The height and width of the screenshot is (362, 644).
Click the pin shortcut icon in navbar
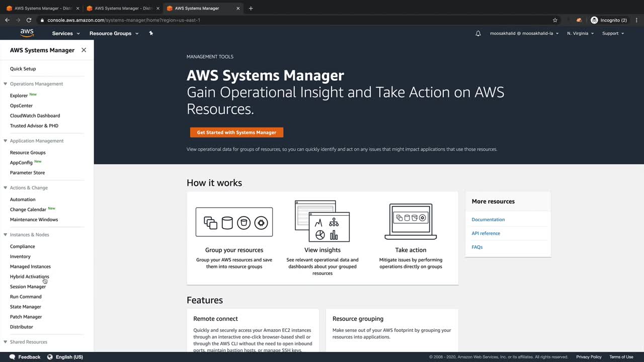151,33
